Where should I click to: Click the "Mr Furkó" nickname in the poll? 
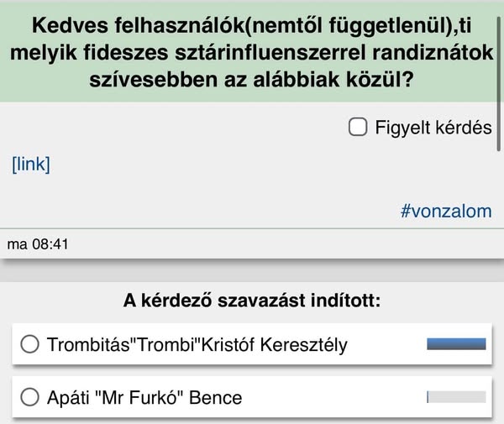[x=140, y=397]
